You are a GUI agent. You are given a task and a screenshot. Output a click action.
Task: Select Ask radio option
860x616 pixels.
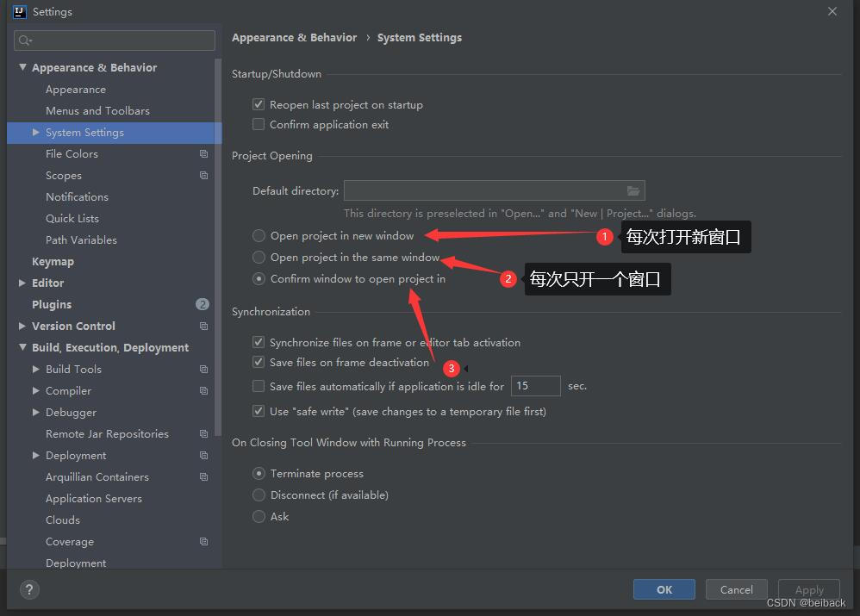coord(259,517)
